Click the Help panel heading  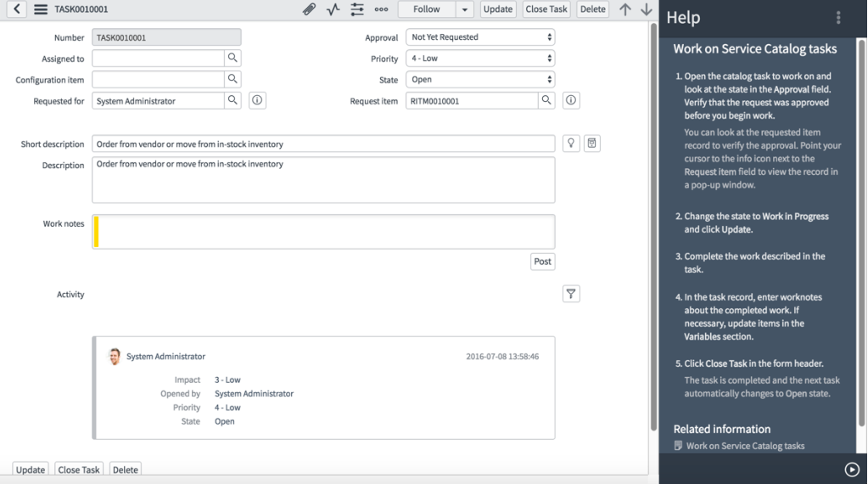pyautogui.click(x=683, y=18)
